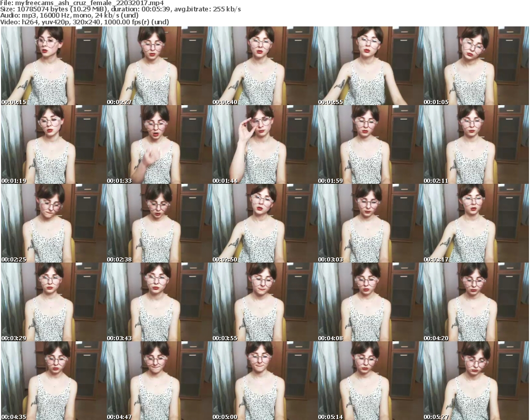Choose the preview frame marked 00:03:55

tap(264, 302)
